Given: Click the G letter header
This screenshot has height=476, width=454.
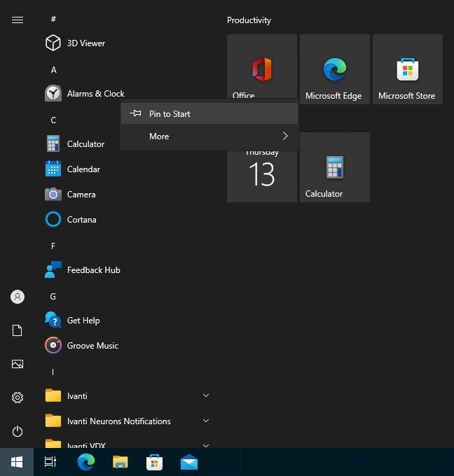Looking at the screenshot, I should coord(53,297).
